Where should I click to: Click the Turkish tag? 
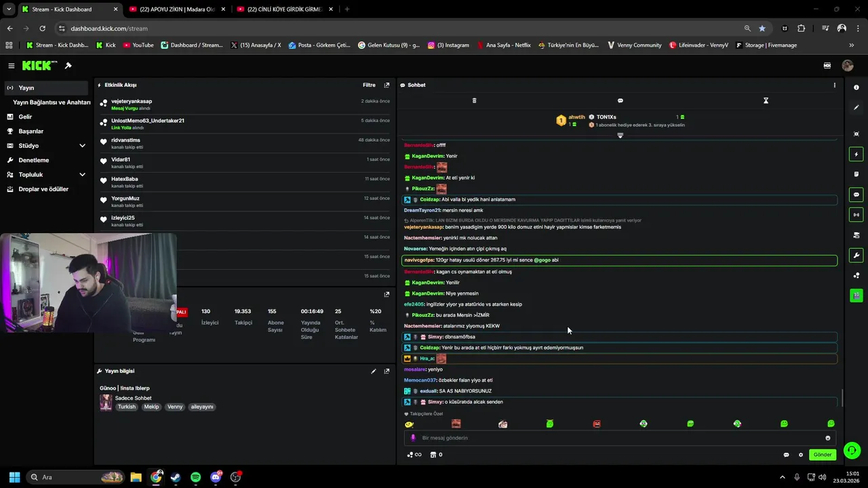(x=127, y=407)
